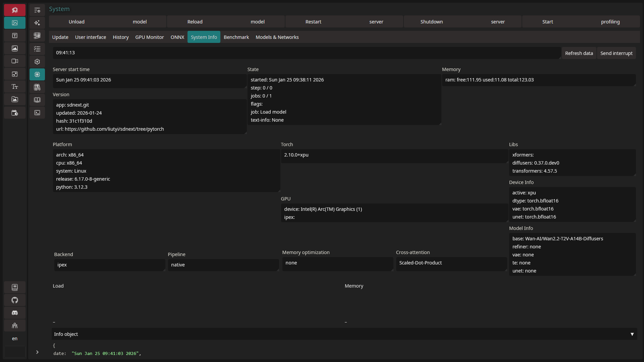Screen dimensions: 644x362
Task: Switch to the Benchmark tab
Action: 236,37
